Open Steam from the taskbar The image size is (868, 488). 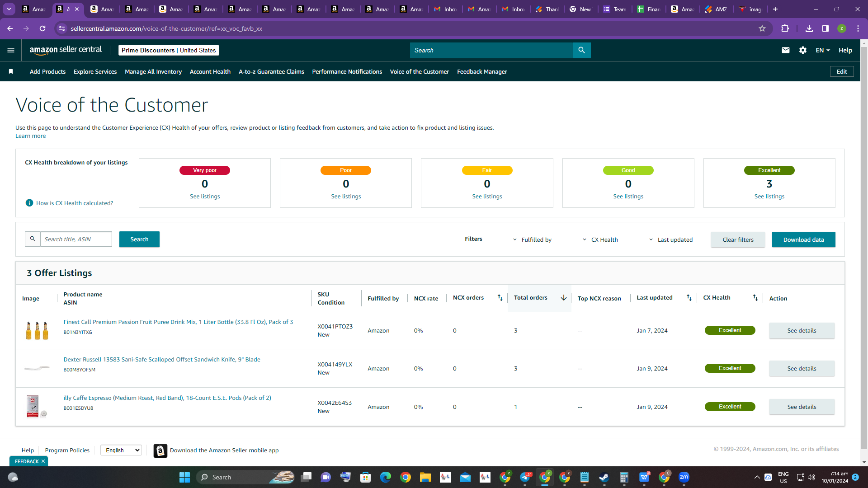click(x=604, y=477)
